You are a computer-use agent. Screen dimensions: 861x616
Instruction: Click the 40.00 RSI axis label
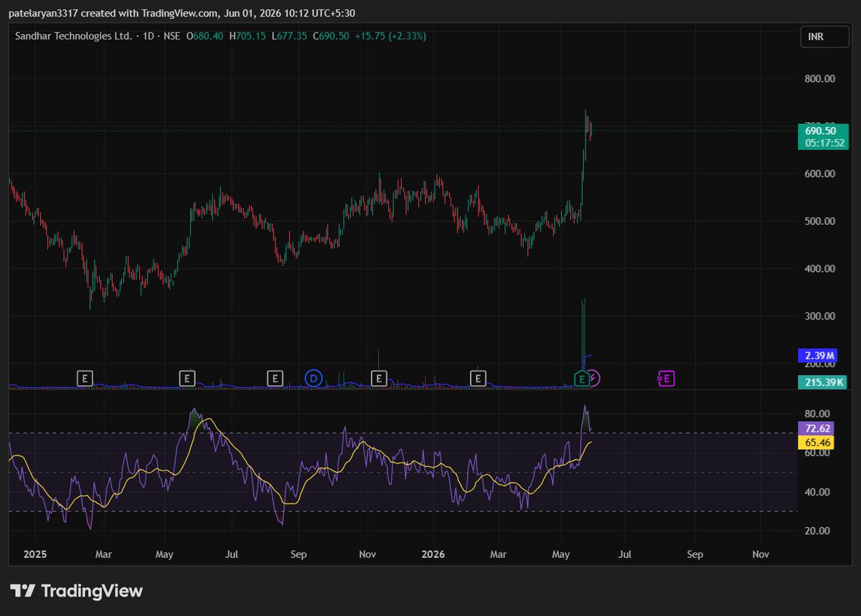pyautogui.click(x=817, y=492)
